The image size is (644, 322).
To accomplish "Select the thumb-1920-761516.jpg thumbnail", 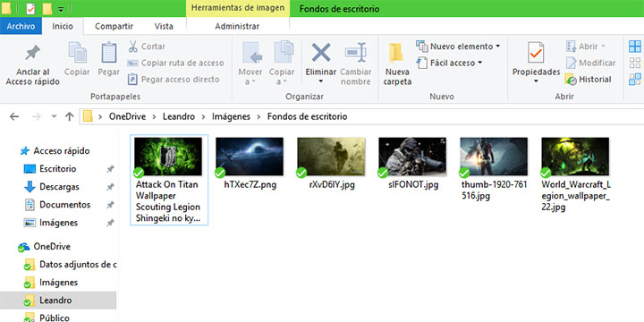I will coord(494,157).
